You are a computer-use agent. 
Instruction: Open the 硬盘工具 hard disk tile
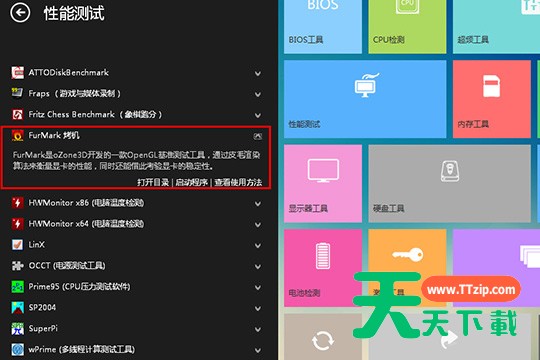click(449, 184)
